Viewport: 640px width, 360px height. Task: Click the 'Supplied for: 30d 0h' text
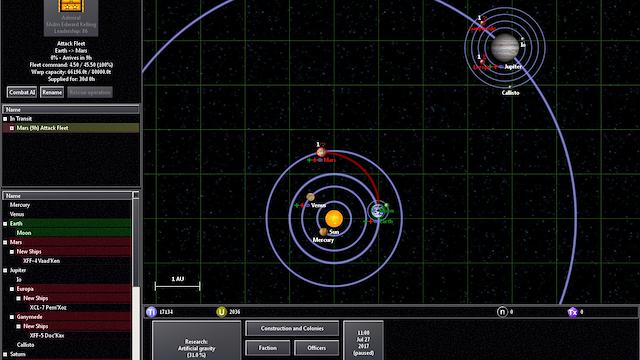coord(71,79)
